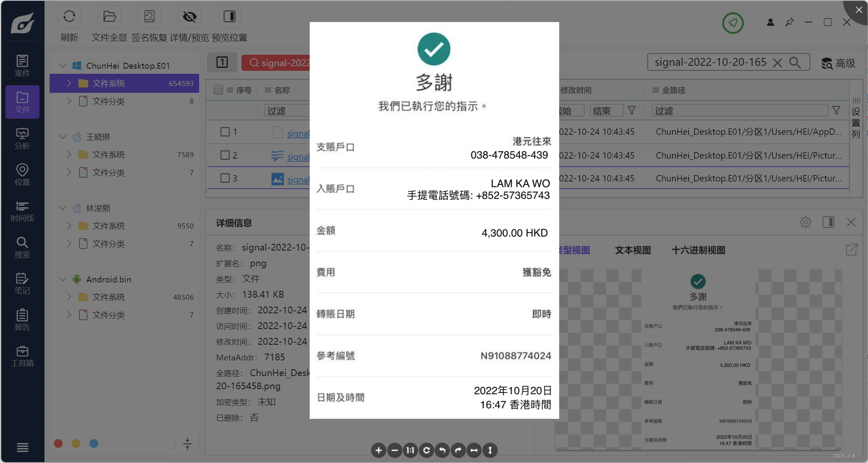Image resolution: width=868 pixels, height=463 pixels.
Task: Expand 文件系统 under 王晓琳
Action: pyautogui.click(x=69, y=155)
